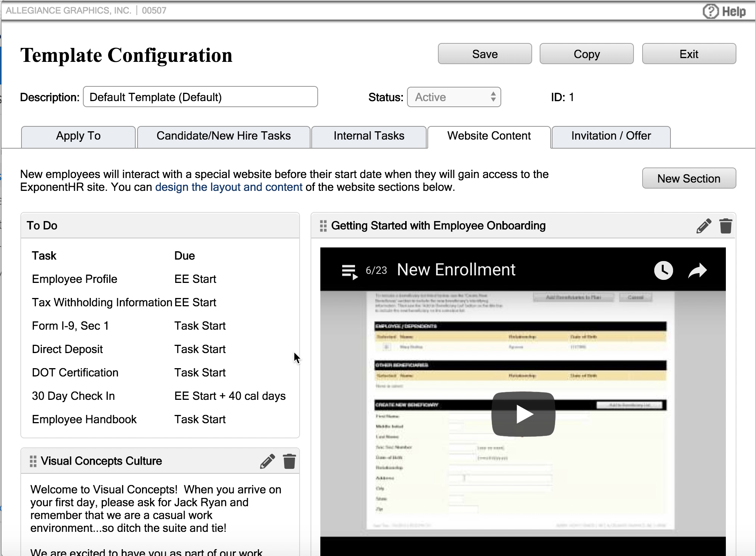Edit the Getting Started with Employee Onboarding section
This screenshot has height=556, width=756.
(x=704, y=226)
